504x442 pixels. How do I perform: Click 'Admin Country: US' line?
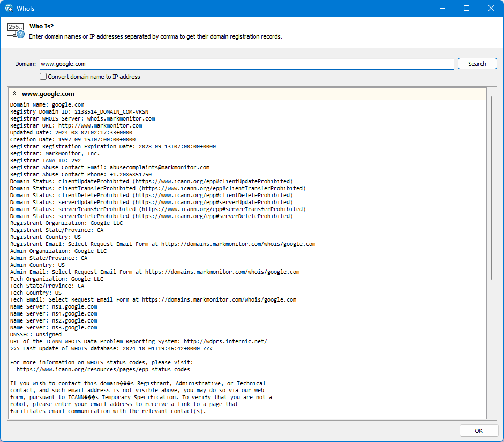37,265
